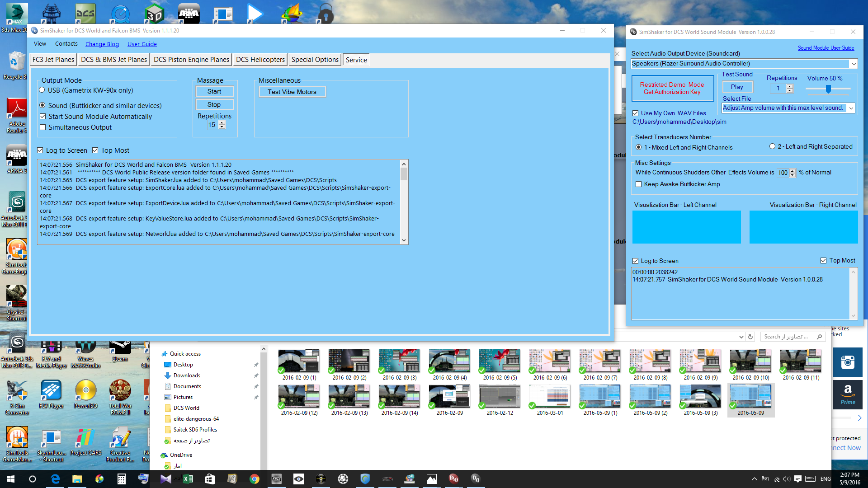868x488 pixels.
Task: Click Test Vibe-Motors button
Action: click(292, 92)
